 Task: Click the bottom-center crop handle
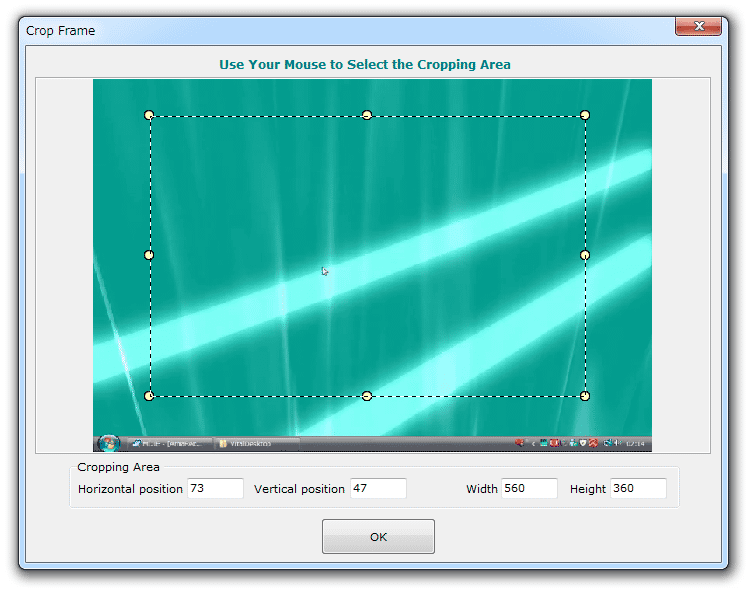(367, 396)
